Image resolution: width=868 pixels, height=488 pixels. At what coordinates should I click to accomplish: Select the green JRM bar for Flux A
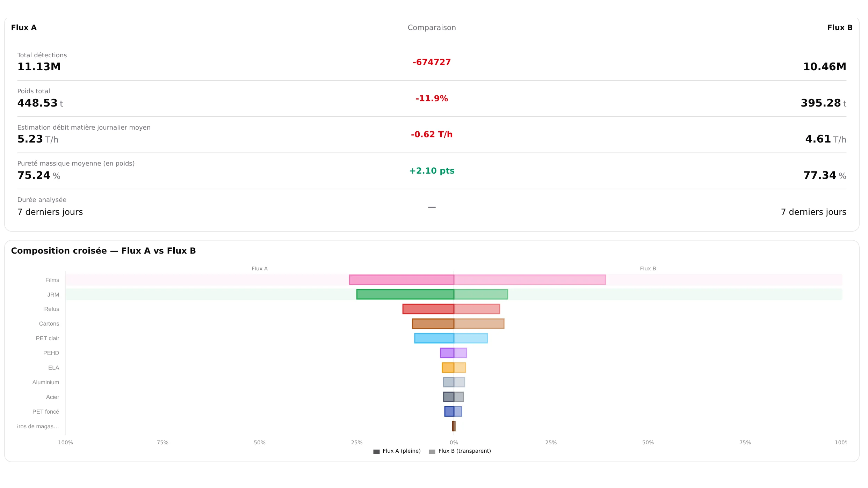[x=405, y=294]
